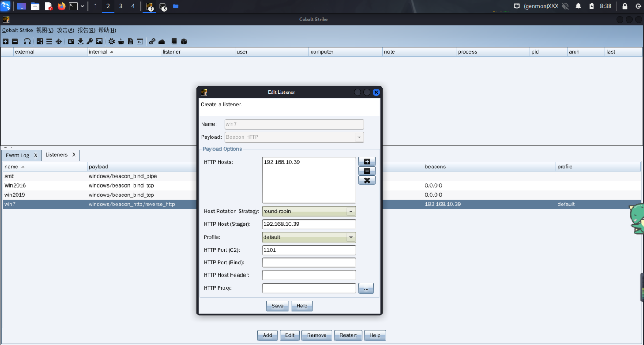Open 视图(V) menu
This screenshot has height=345, width=644.
pyautogui.click(x=45, y=30)
